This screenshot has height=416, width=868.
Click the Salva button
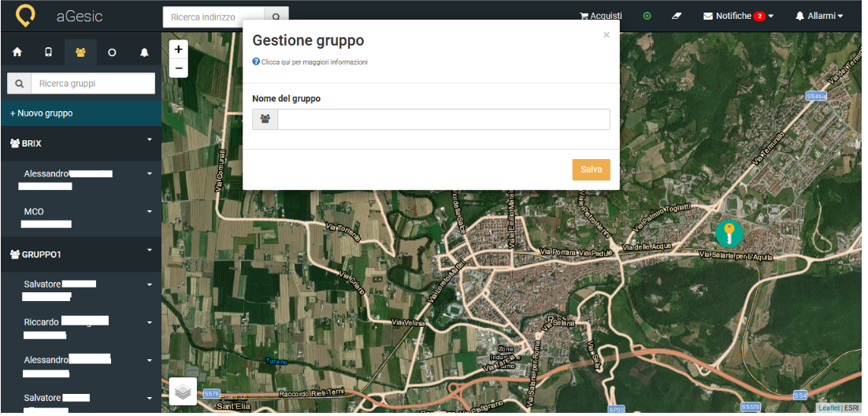pyautogui.click(x=591, y=169)
